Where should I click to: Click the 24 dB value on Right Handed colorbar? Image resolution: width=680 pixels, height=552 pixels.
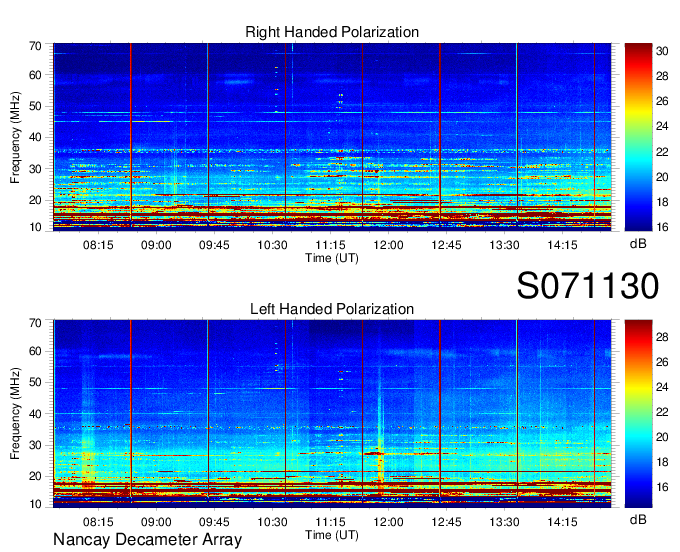662,127
